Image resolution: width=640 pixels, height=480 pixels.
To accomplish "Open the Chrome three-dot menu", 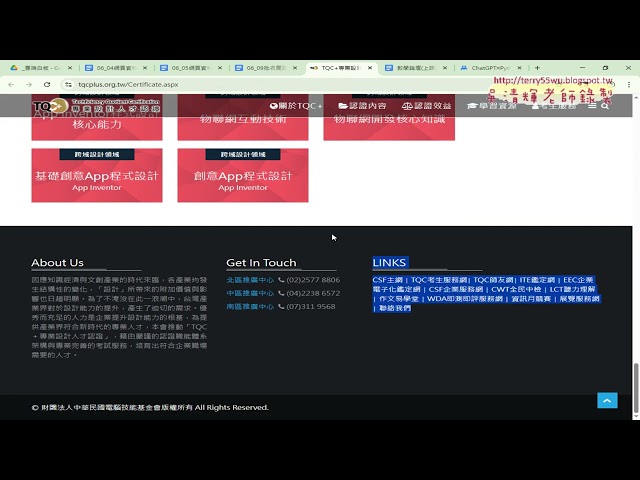I will [x=629, y=84].
